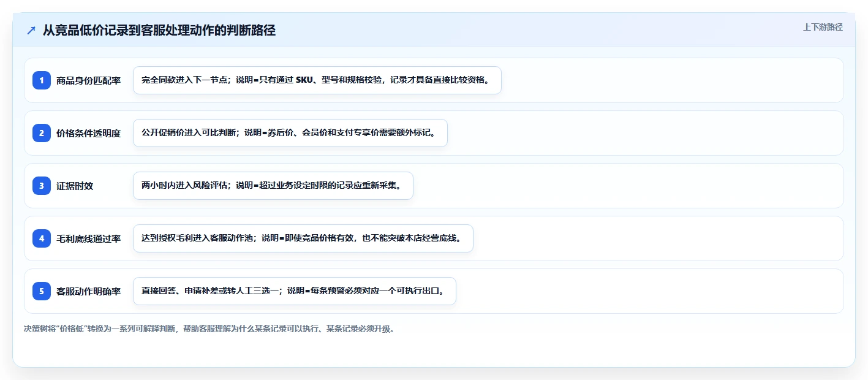The width and height of the screenshot is (868, 380).
Task: Open the description box starting 直接回答、申请补差或转人工
Action: (x=295, y=291)
